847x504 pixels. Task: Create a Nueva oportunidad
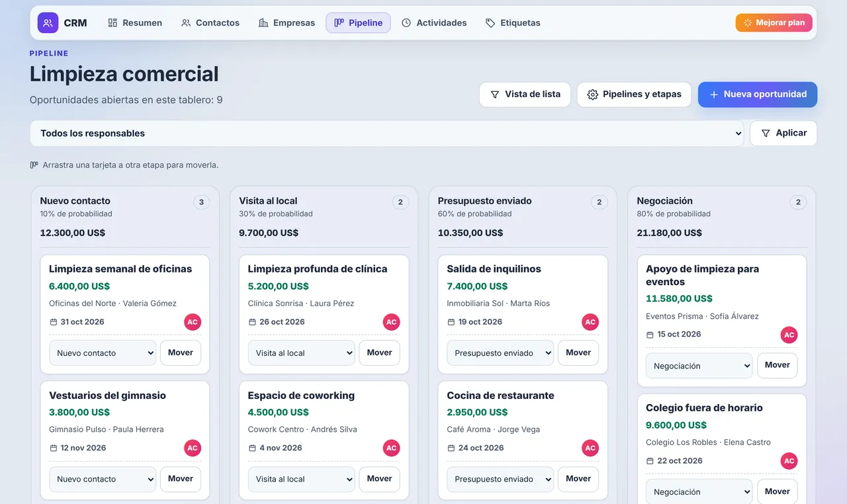pos(758,95)
